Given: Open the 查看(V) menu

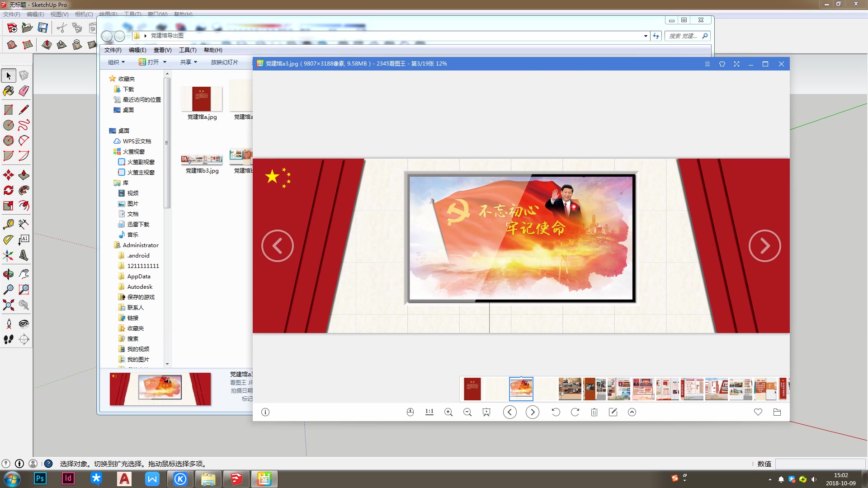Looking at the screenshot, I should coord(162,50).
